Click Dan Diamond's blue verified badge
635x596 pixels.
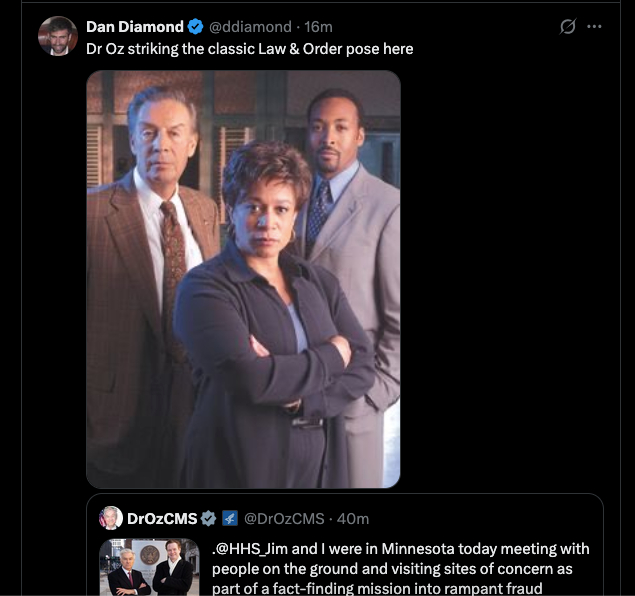196,27
